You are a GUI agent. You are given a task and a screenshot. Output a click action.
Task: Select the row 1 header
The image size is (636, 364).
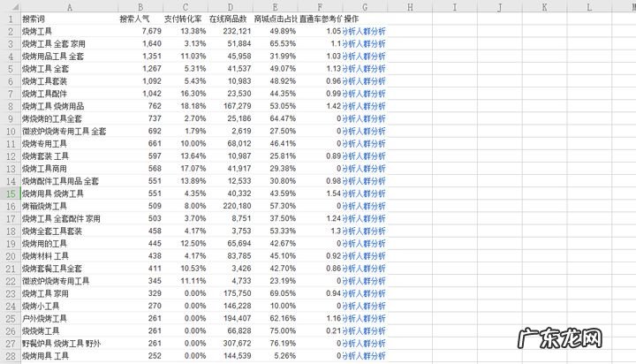point(10,19)
